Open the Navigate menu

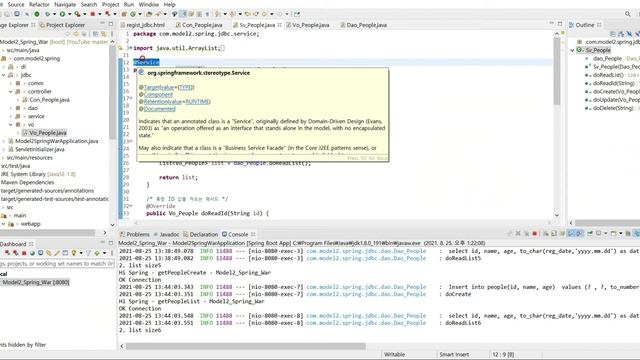pos(65,4)
